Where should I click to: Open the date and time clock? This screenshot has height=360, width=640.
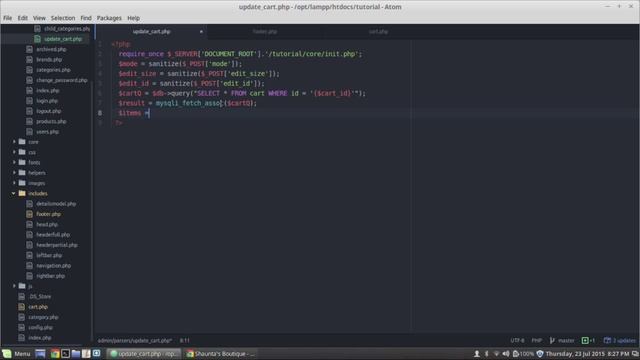pos(587,353)
